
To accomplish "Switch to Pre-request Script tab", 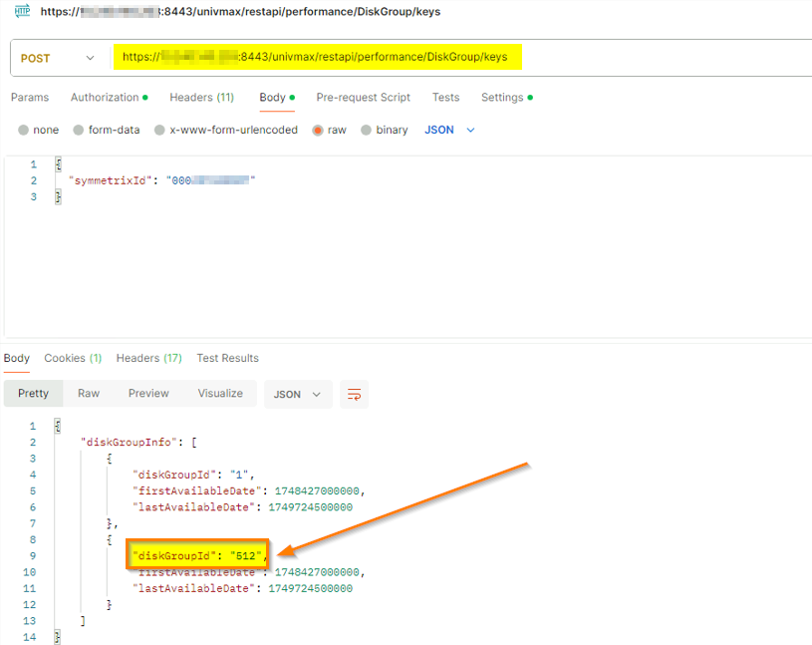I will (363, 98).
